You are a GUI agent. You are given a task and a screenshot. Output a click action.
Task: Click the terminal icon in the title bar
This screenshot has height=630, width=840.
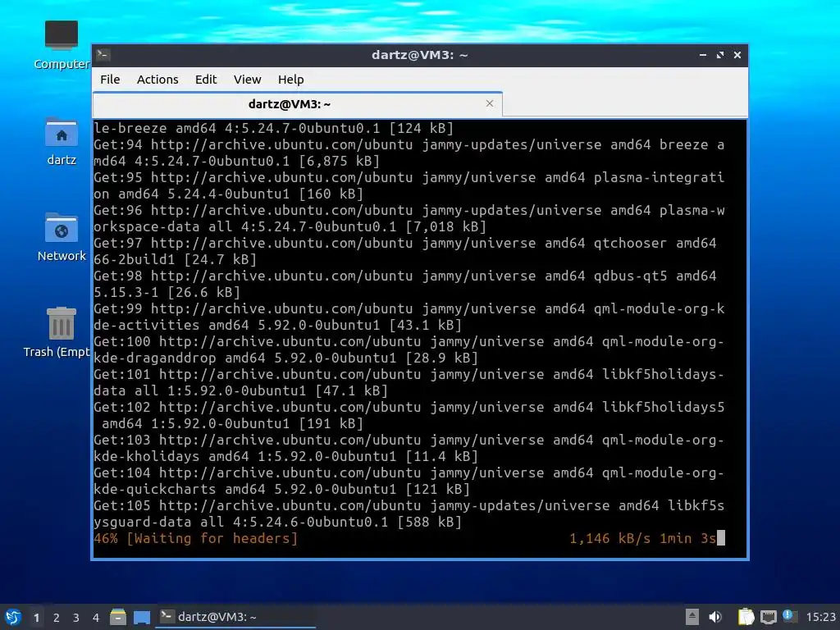(103, 55)
